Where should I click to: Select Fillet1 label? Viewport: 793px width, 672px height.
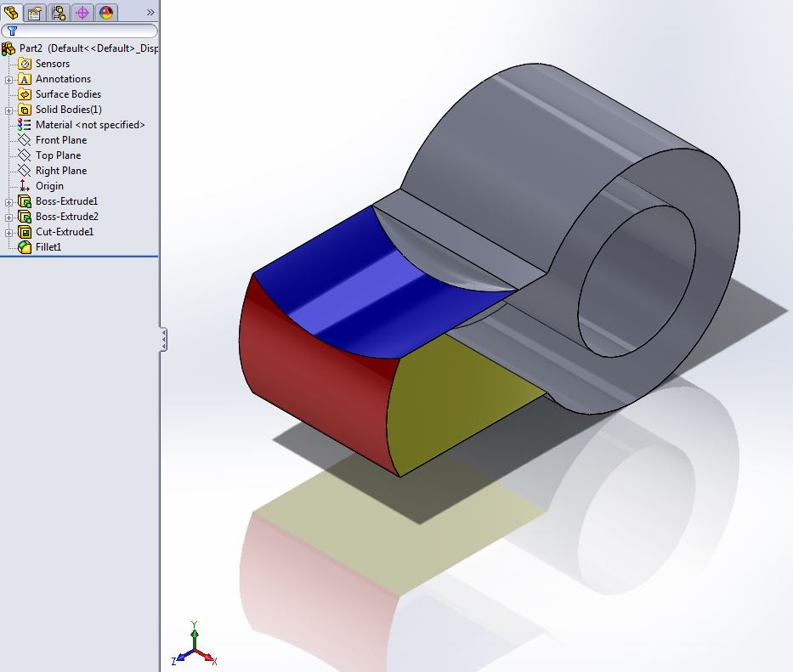click(x=48, y=246)
